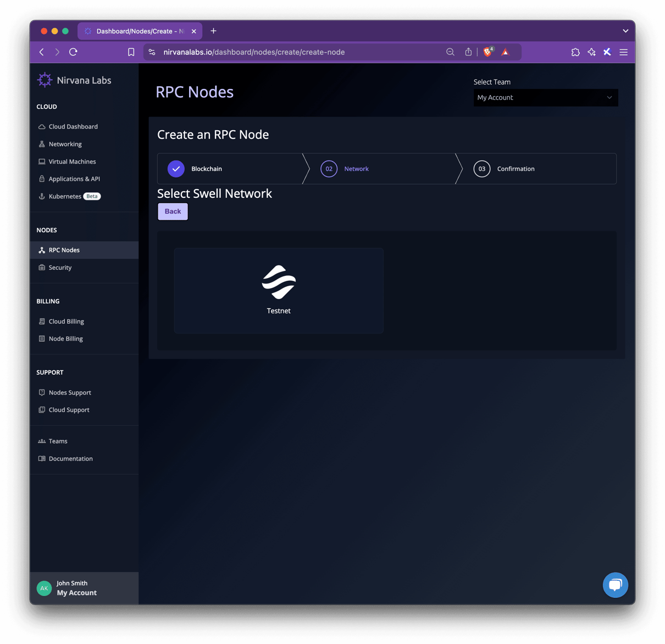This screenshot has width=665, height=644.
Task: Expand the tab search chevron
Action: [625, 31]
